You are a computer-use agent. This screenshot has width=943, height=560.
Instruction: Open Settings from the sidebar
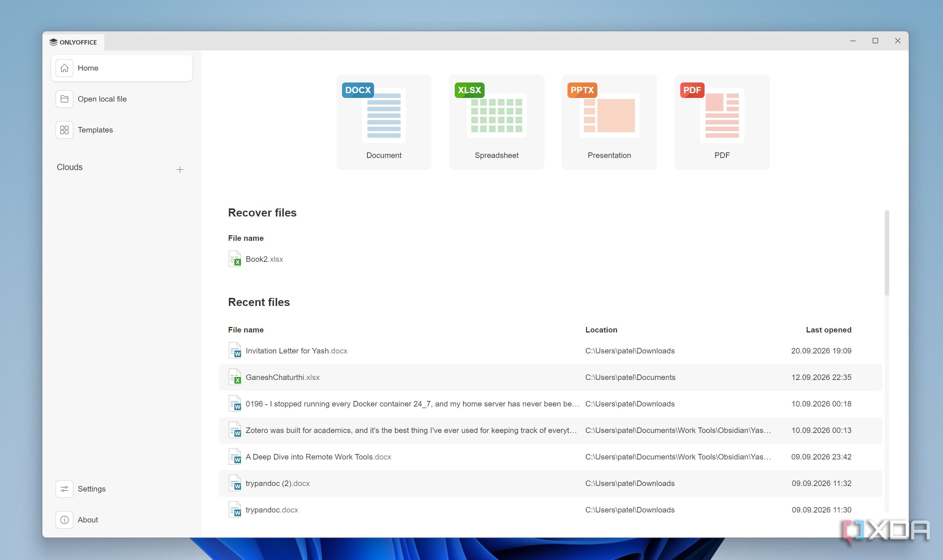(122, 489)
